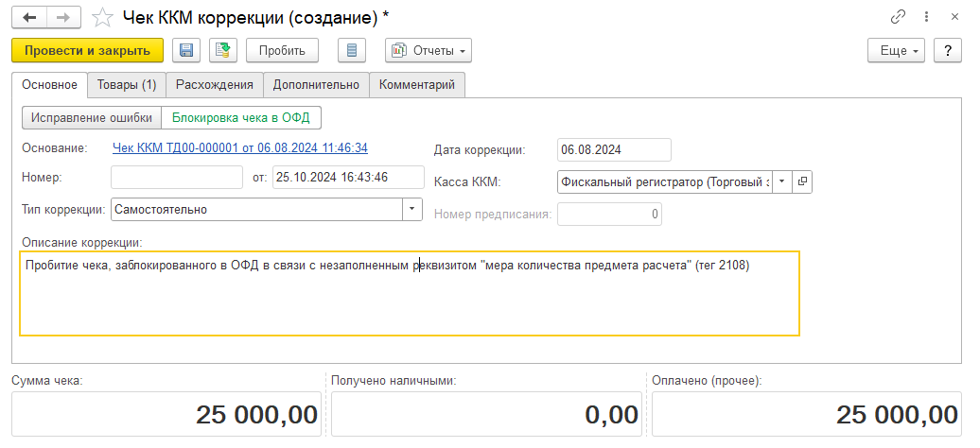
Task: Click the get link icon
Action: 897,18
